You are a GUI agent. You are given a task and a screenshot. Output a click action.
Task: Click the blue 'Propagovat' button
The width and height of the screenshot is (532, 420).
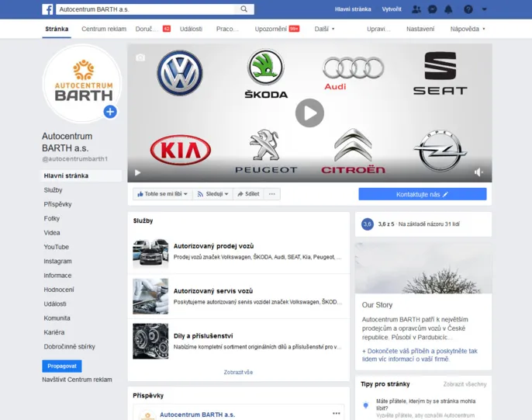click(x=62, y=366)
